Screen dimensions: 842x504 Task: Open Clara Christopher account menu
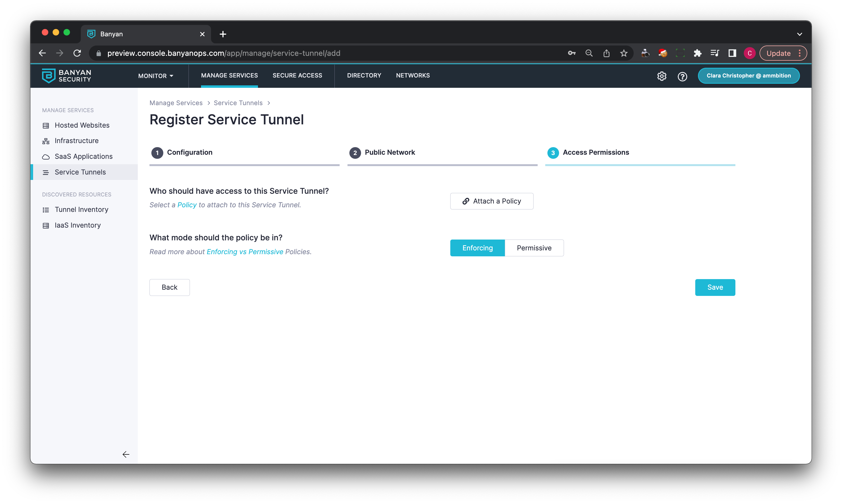[748, 76]
